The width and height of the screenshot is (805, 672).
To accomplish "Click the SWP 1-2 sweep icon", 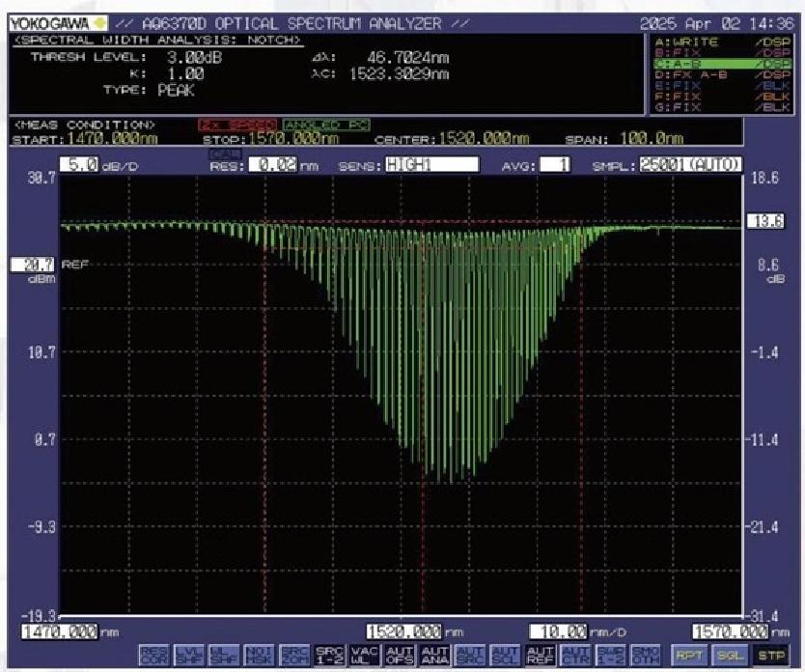I will [610, 656].
